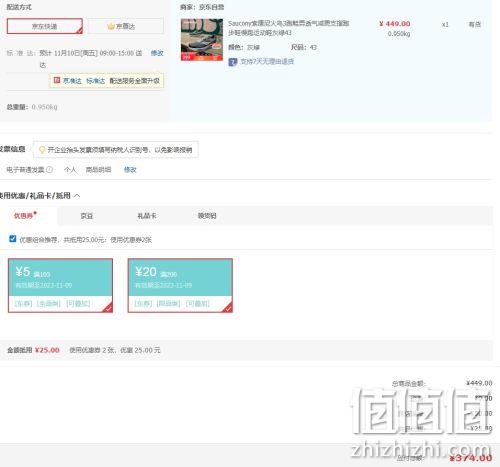Click the 7-day return support icon
500x467 pixels.
[x=233, y=62]
